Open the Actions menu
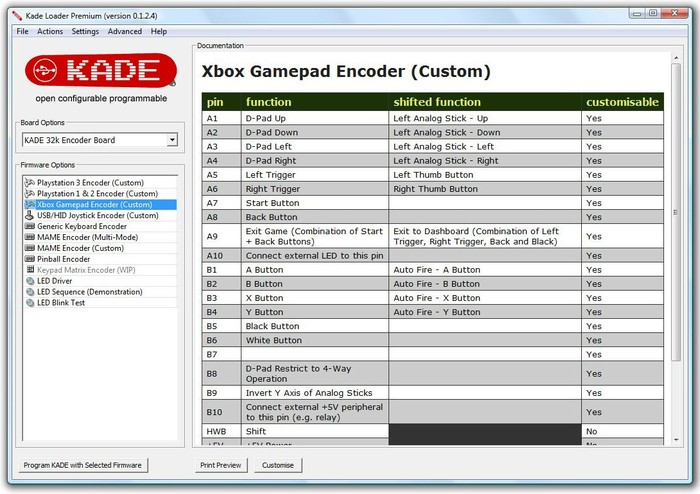 pos(50,31)
